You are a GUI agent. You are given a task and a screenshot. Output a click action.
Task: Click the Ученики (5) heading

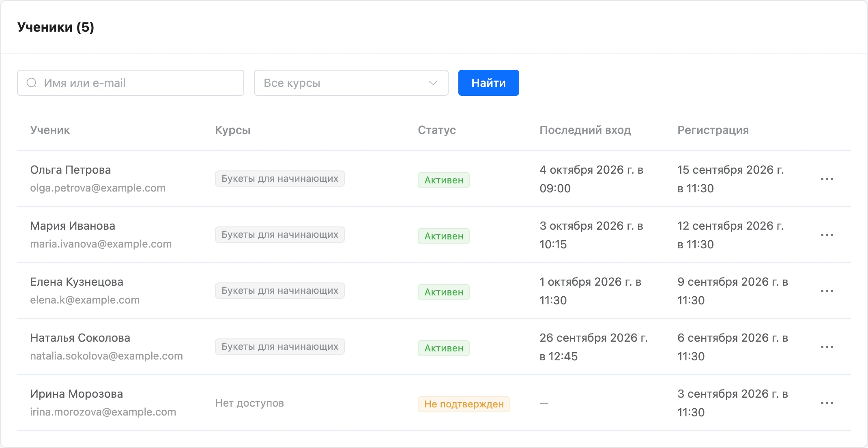pyautogui.click(x=56, y=27)
